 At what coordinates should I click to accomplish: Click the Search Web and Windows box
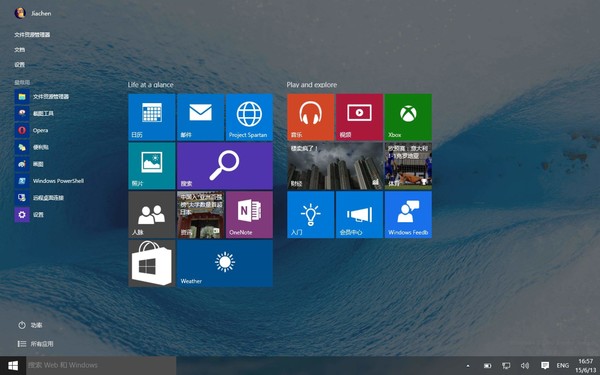(101, 365)
